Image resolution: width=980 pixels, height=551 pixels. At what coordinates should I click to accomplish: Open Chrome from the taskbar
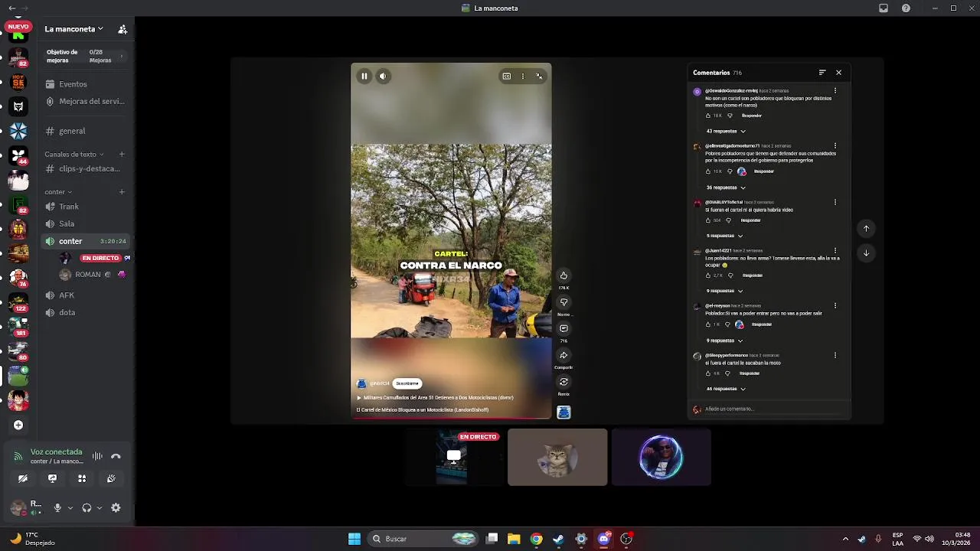[x=536, y=539]
